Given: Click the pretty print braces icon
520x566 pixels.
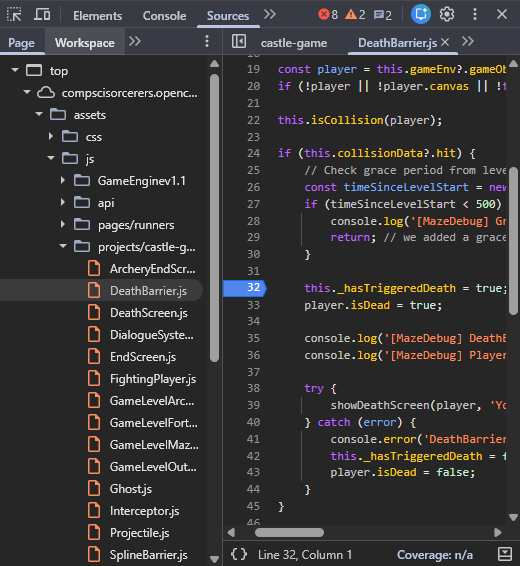Looking at the screenshot, I should [239, 554].
